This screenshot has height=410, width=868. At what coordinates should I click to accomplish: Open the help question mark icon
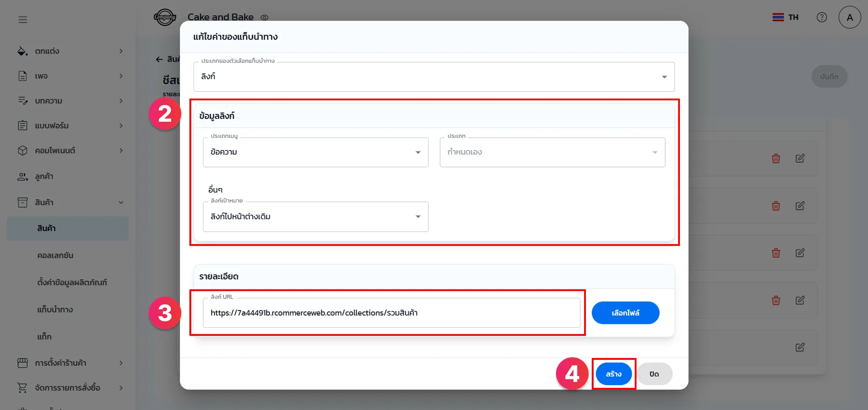(821, 17)
